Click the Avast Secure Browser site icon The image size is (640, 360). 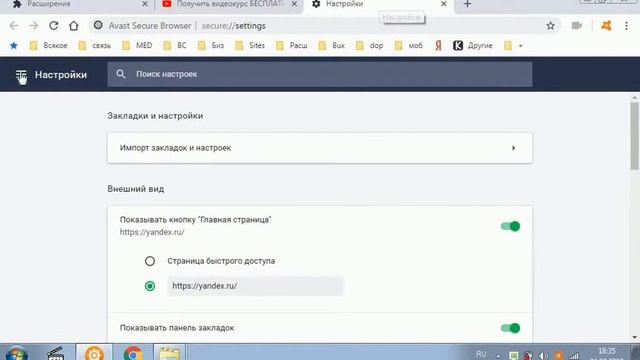[98, 25]
